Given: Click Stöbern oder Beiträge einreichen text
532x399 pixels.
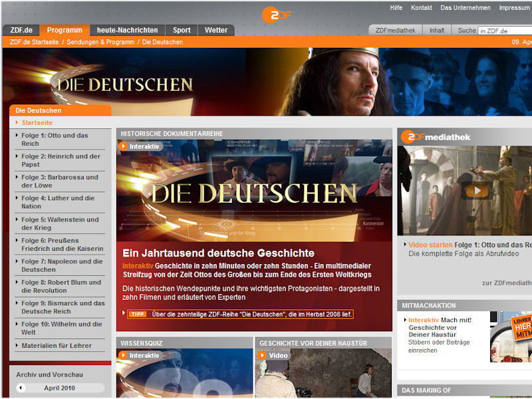Looking at the screenshot, I should (439, 346).
